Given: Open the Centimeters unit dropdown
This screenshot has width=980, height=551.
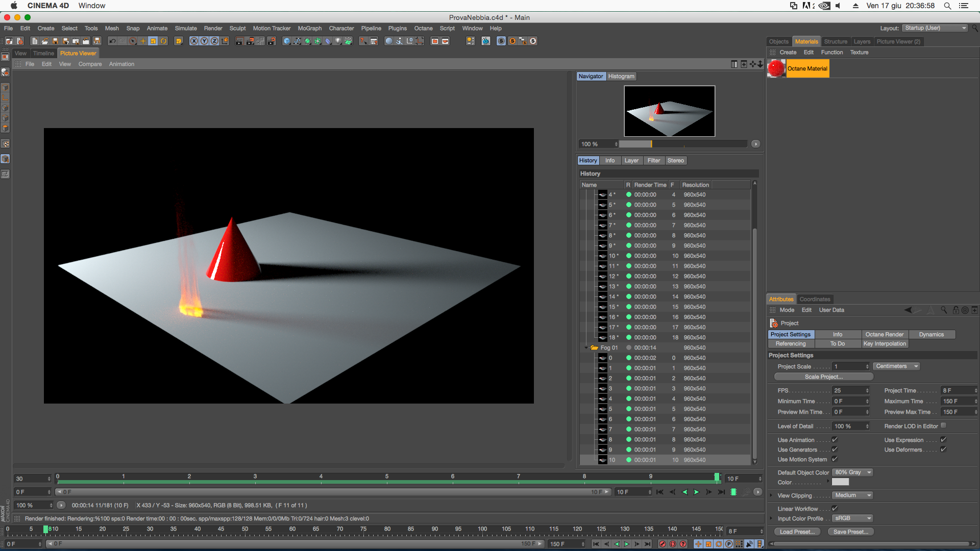Looking at the screenshot, I should tap(897, 366).
